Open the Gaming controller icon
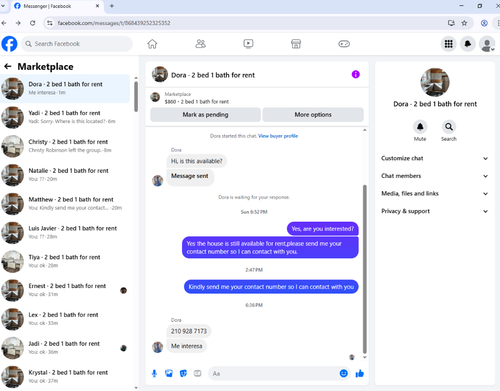 [x=344, y=44]
